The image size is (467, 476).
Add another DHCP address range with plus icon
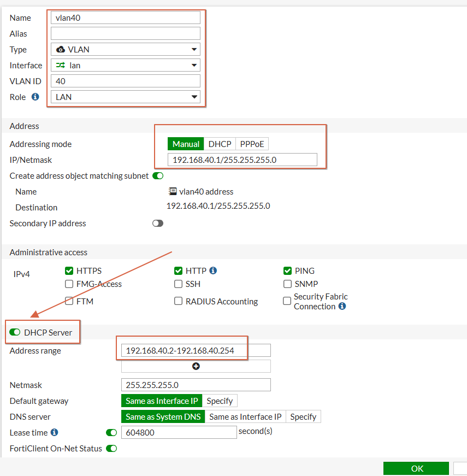pos(196,366)
